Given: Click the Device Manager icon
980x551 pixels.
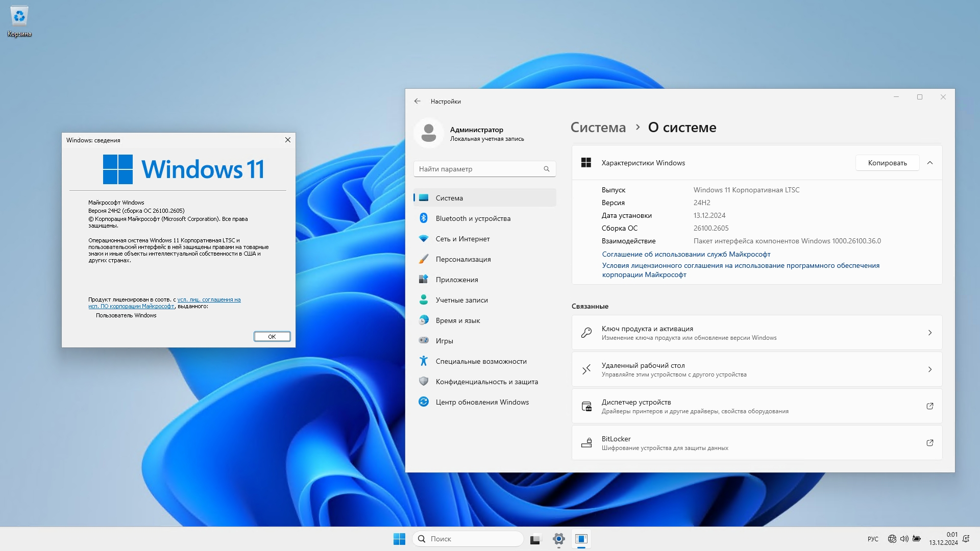Looking at the screenshot, I should pyautogui.click(x=586, y=406).
